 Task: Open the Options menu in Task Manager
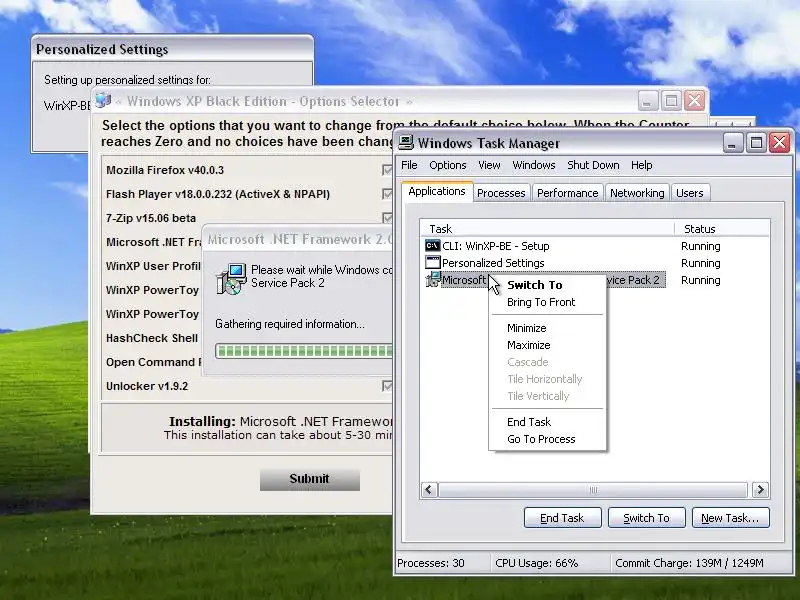coord(447,165)
